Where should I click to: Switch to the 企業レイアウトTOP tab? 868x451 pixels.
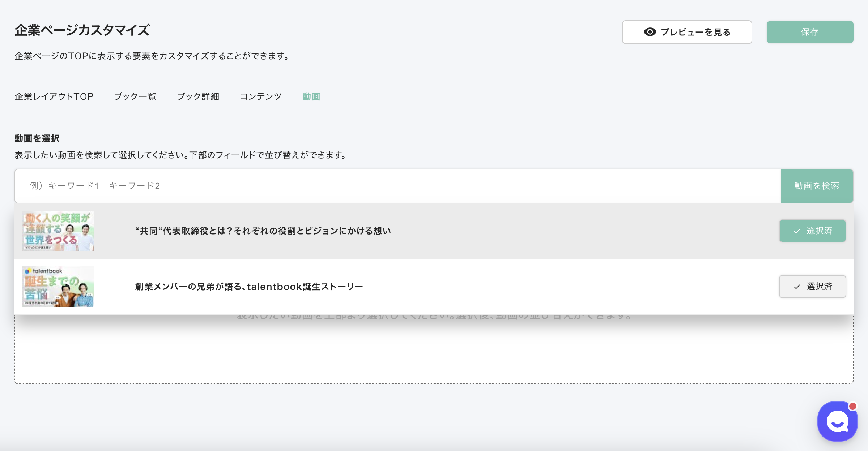54,96
